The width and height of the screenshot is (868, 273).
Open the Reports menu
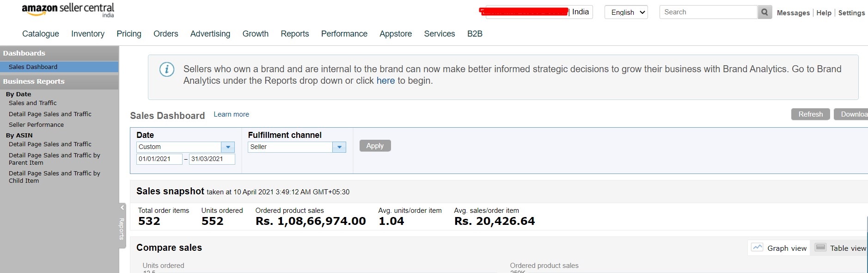(294, 34)
